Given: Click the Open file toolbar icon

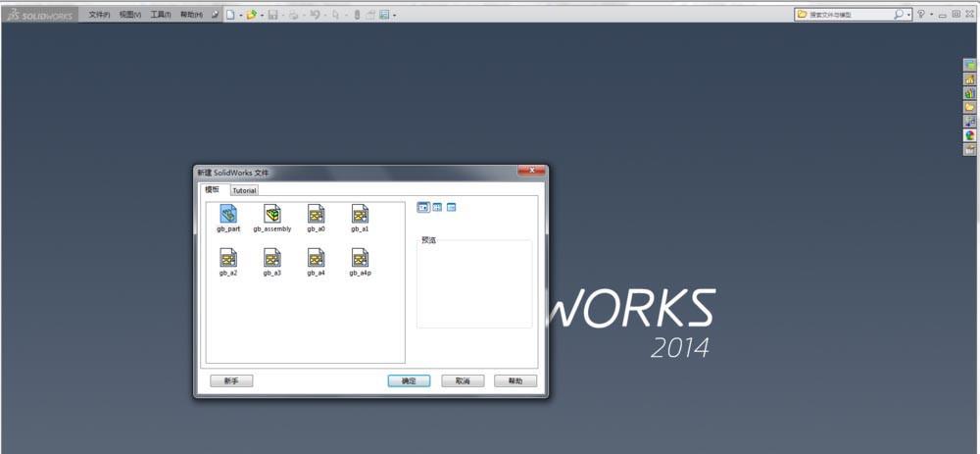Looking at the screenshot, I should [x=251, y=15].
